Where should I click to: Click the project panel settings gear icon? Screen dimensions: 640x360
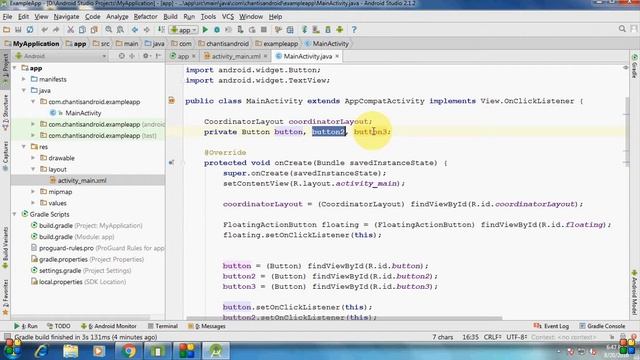[x=146, y=56]
